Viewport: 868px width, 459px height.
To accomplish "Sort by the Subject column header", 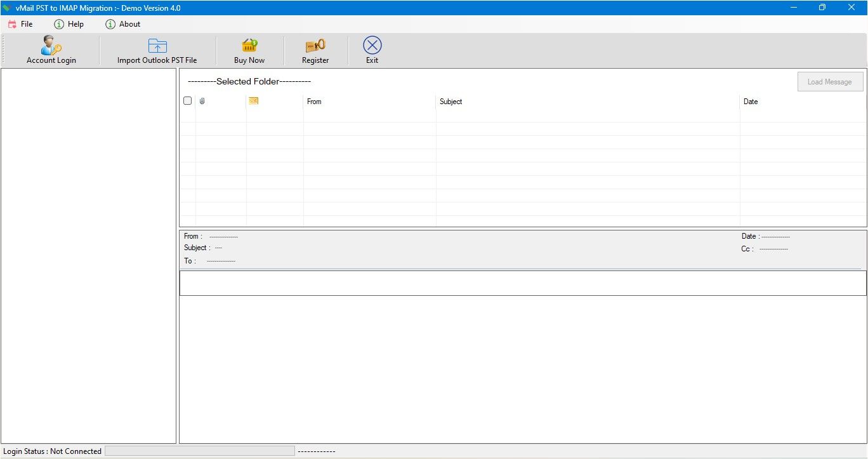I will pos(588,102).
